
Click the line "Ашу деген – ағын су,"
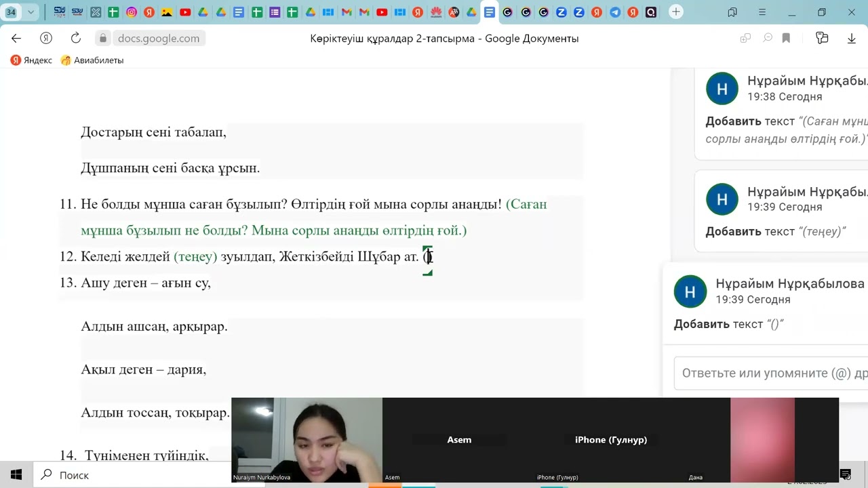pos(146,283)
